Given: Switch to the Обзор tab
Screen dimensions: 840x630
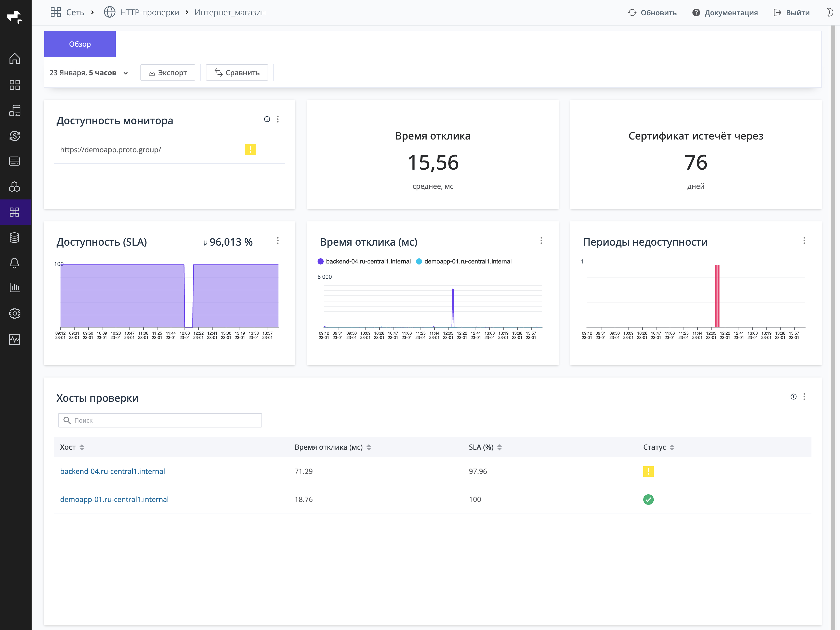Looking at the screenshot, I should pyautogui.click(x=79, y=44).
